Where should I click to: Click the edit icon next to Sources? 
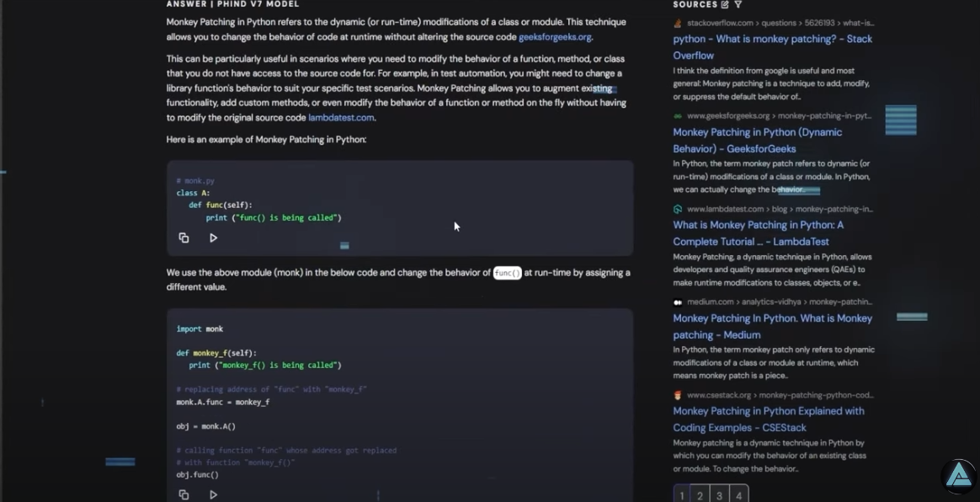725,5
